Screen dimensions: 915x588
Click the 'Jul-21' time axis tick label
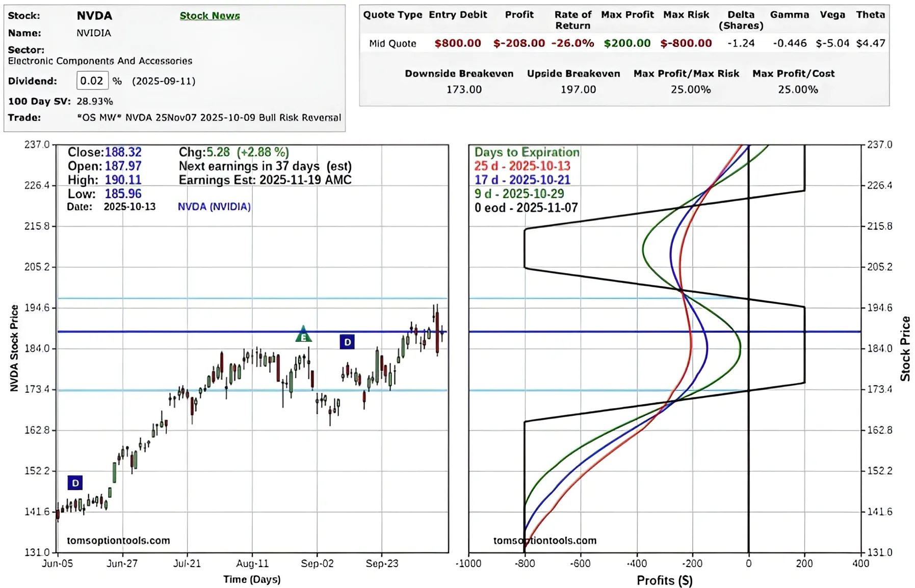187,564
